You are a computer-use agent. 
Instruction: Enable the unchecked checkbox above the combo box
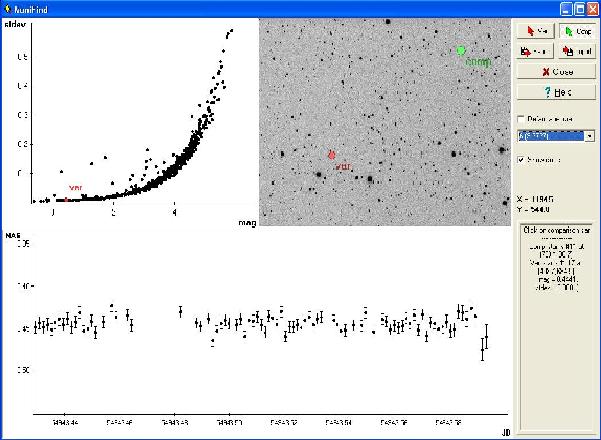coord(521,119)
